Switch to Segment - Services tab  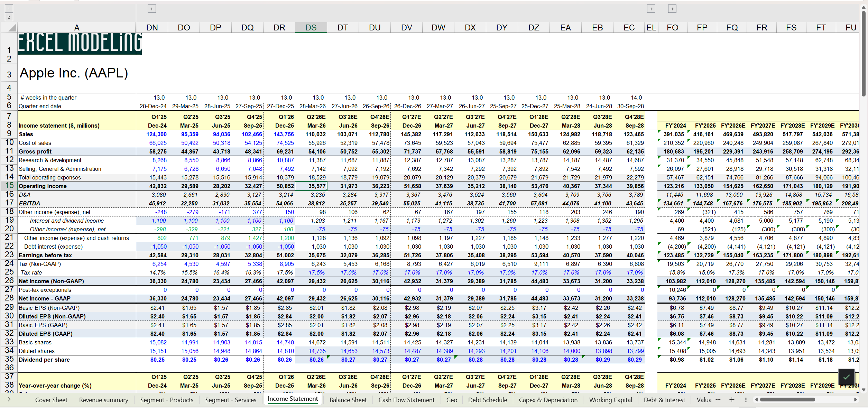click(231, 400)
